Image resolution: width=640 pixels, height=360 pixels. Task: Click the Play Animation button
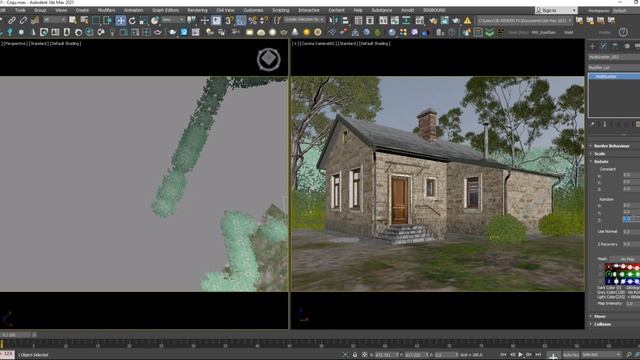coord(520,355)
